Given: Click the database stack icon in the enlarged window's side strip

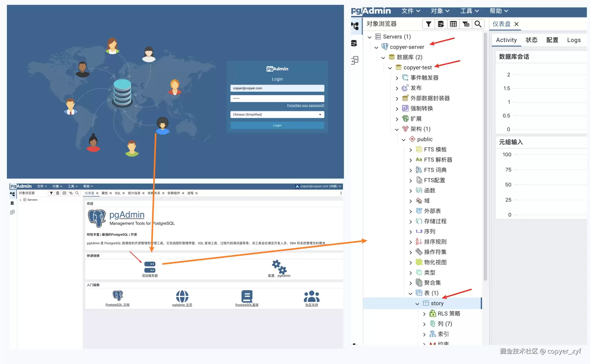Looking at the screenshot, I should coord(354,43).
